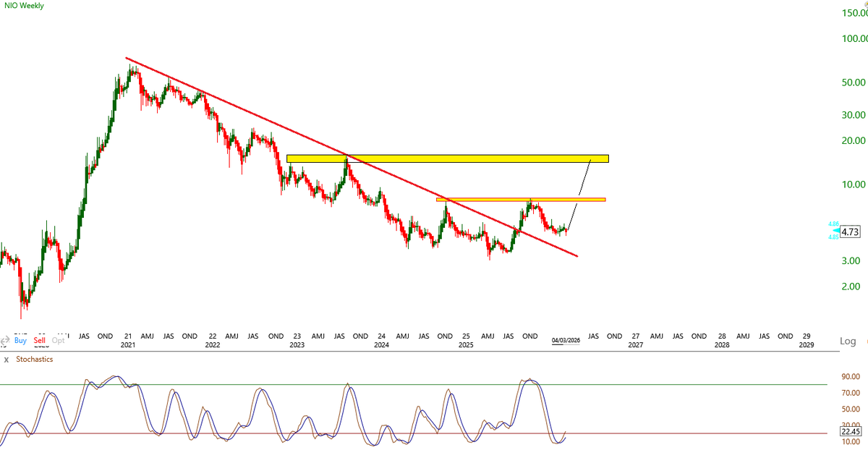Viewport: 868px width, 450px height.
Task: Select the red descending trendline
Action: pyautogui.click(x=352, y=157)
